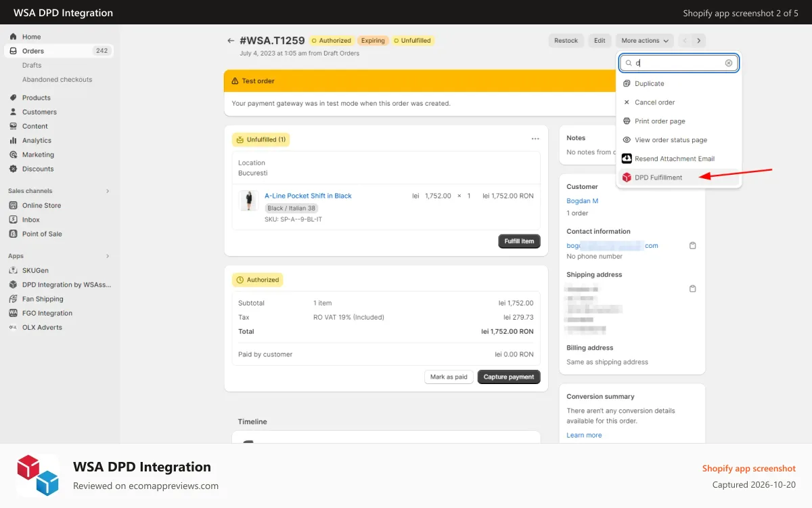Click the Content icon in sidebar
This screenshot has height=508, width=812.
click(14, 126)
